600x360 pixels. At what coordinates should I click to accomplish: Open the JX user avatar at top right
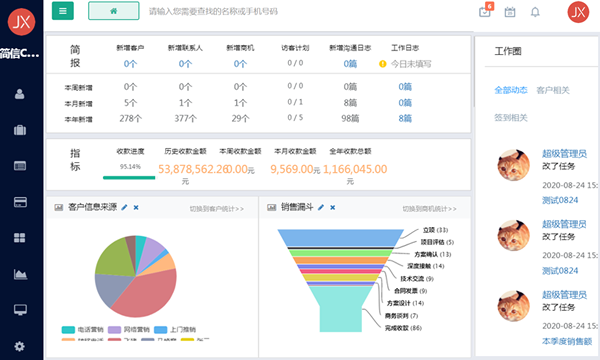point(578,12)
